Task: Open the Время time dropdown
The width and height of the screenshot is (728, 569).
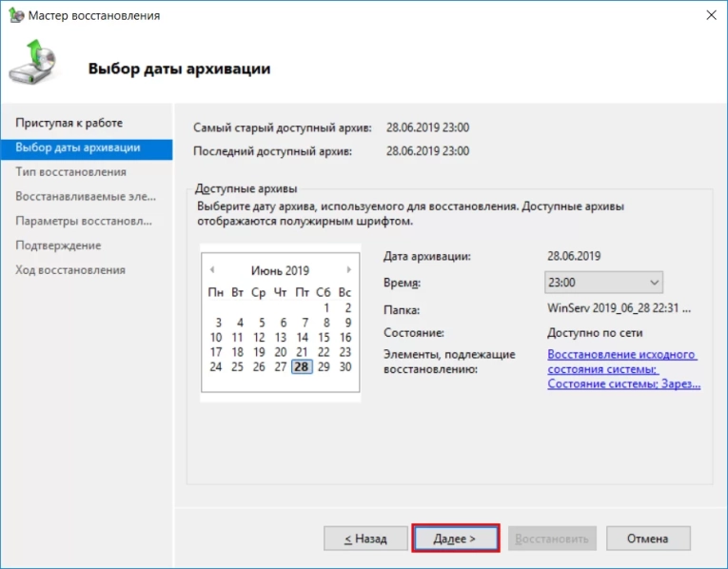Action: [603, 283]
